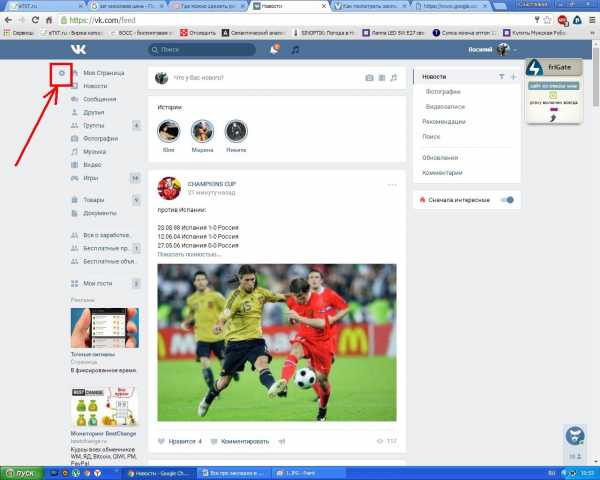Click the Мои гости grid icon
The image size is (600, 480).
75,283
